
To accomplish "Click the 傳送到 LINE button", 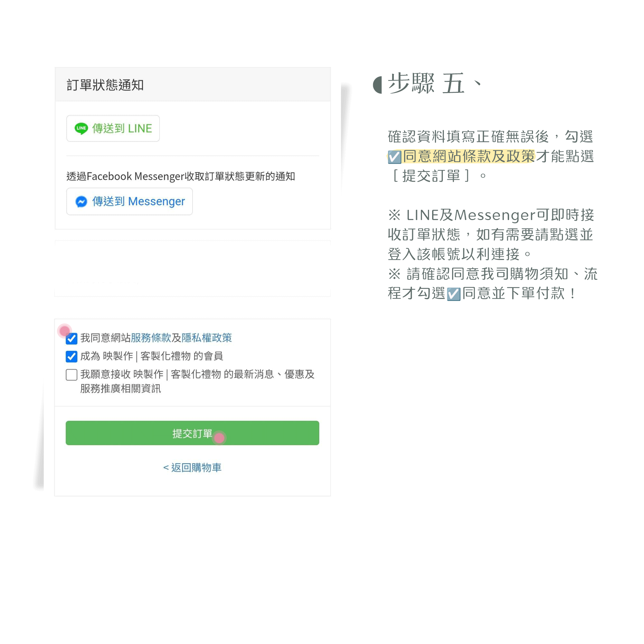I will 113,129.
